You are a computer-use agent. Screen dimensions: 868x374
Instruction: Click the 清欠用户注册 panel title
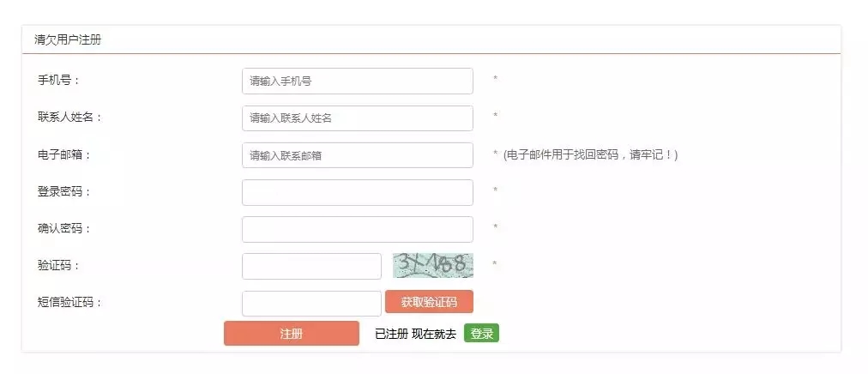tap(68, 39)
